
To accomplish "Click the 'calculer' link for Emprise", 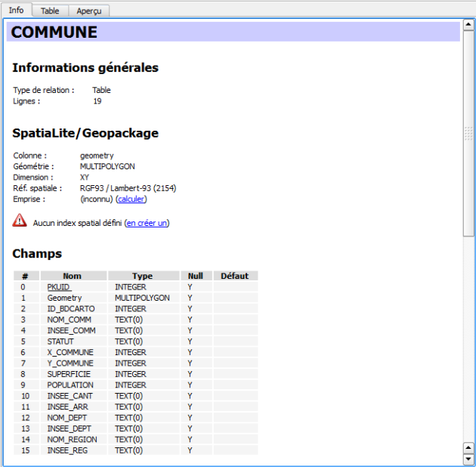I will 131,199.
